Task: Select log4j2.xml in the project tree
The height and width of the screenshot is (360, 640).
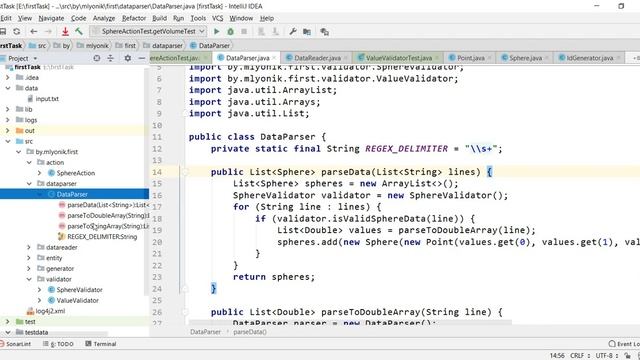Action: pyautogui.click(x=50, y=311)
